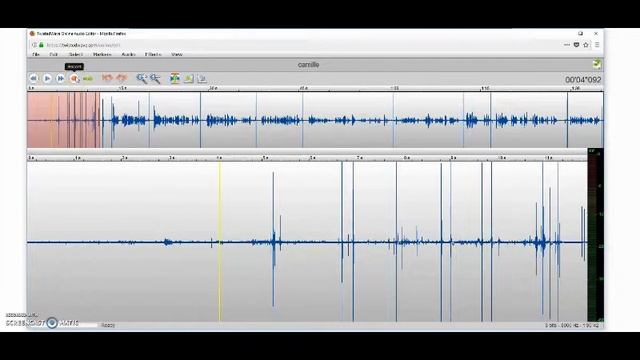Click the Pocket save icon
The width and height of the screenshot is (640, 360).
click(576, 45)
